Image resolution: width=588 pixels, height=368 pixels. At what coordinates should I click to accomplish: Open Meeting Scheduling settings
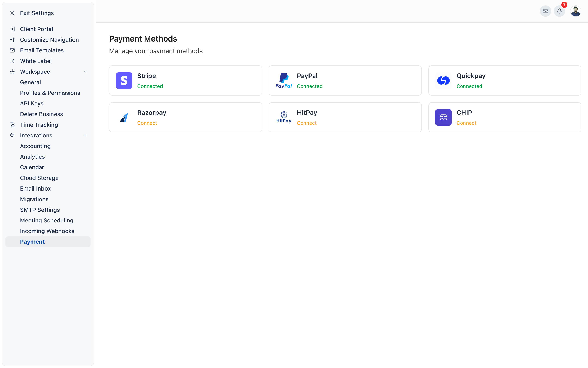coord(47,221)
